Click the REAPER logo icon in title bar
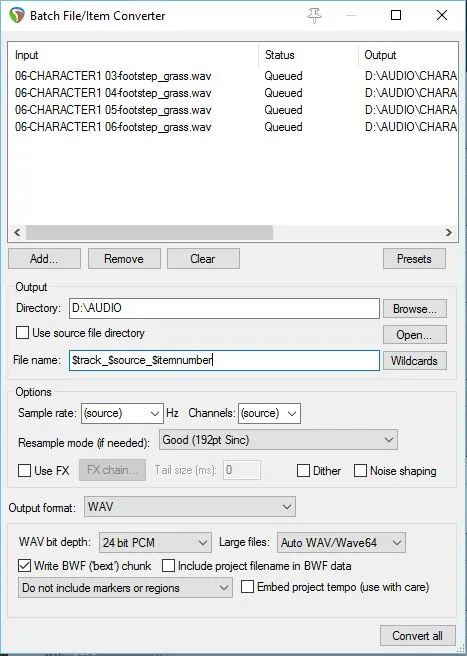The width and height of the screenshot is (467, 656). 16,15
